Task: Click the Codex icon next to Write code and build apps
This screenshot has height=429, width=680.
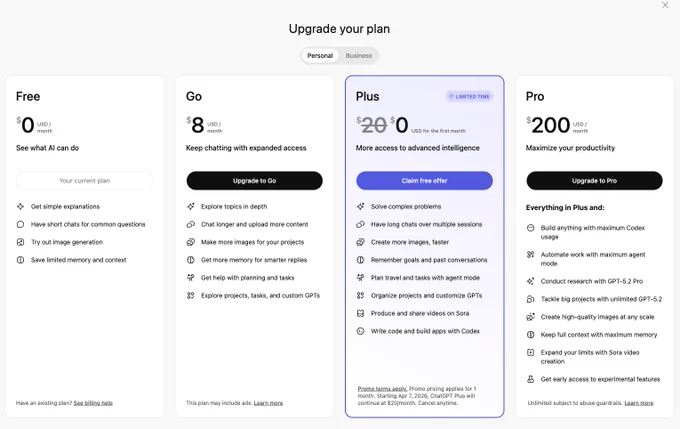Action: (360, 331)
